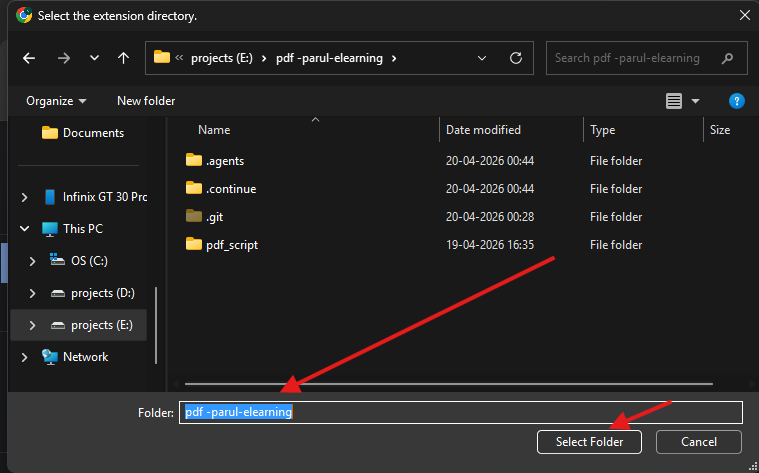Click the address bar folder icon
The image size is (759, 473).
pos(162,57)
